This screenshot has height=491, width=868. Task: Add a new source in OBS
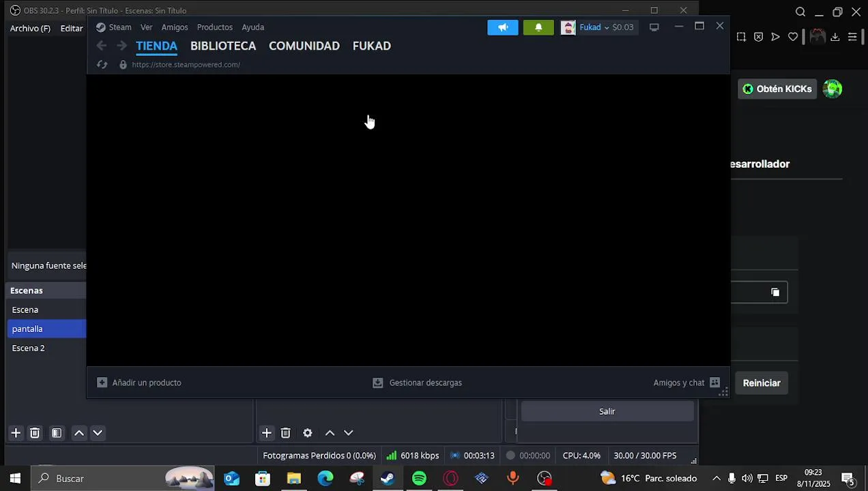267,433
